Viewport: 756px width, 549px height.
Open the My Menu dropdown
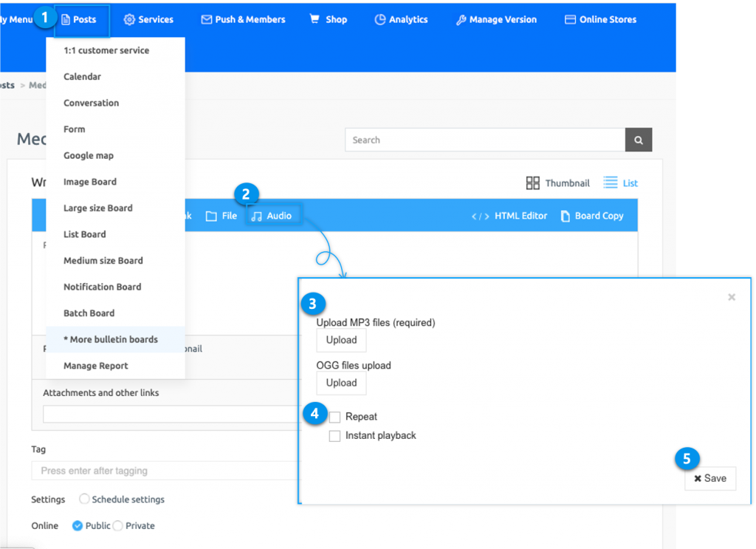tap(16, 19)
